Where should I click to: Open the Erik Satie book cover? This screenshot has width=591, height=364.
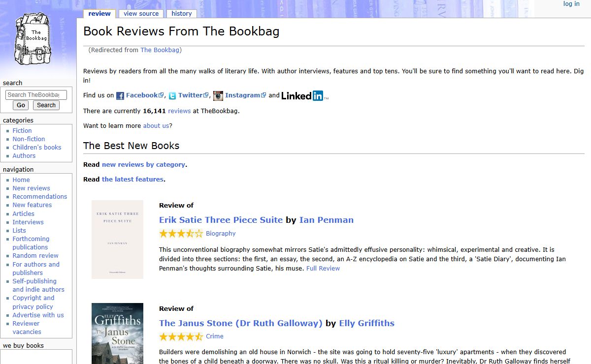click(x=117, y=240)
